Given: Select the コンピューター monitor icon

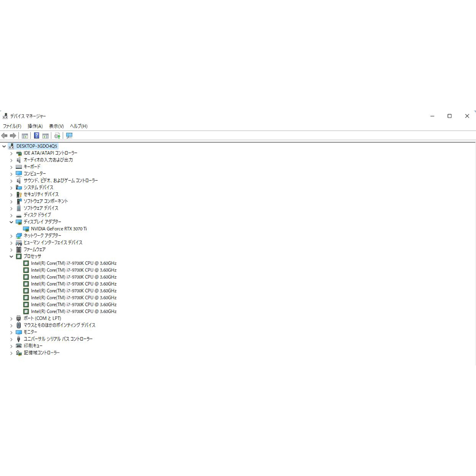Looking at the screenshot, I should (19, 174).
